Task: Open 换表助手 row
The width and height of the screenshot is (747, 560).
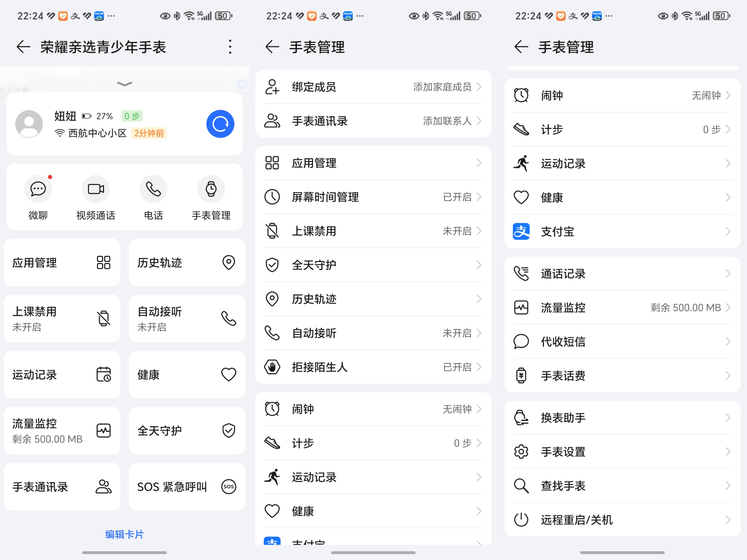Action: click(622, 418)
